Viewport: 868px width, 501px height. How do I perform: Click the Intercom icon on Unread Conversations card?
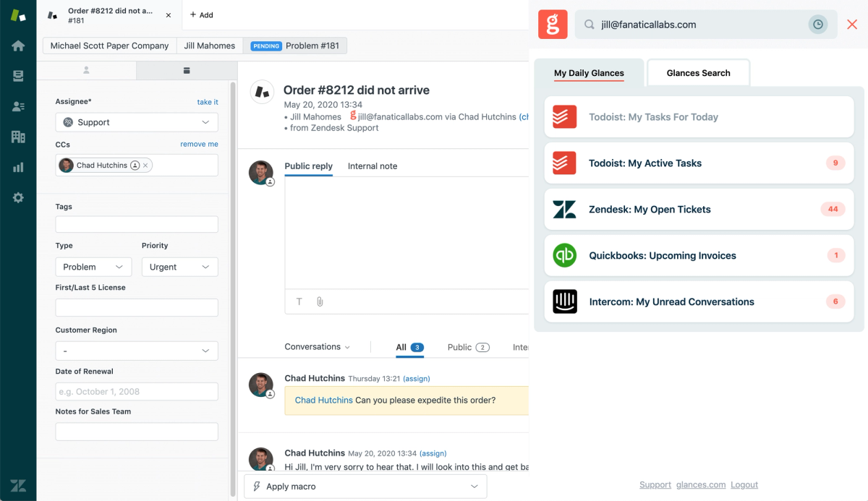[x=564, y=301]
